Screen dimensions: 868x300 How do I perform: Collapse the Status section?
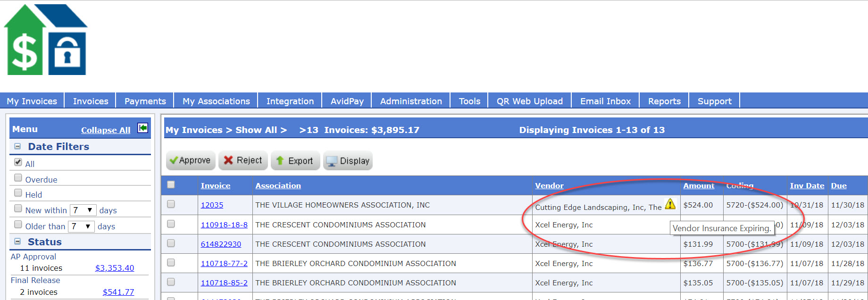[17, 242]
